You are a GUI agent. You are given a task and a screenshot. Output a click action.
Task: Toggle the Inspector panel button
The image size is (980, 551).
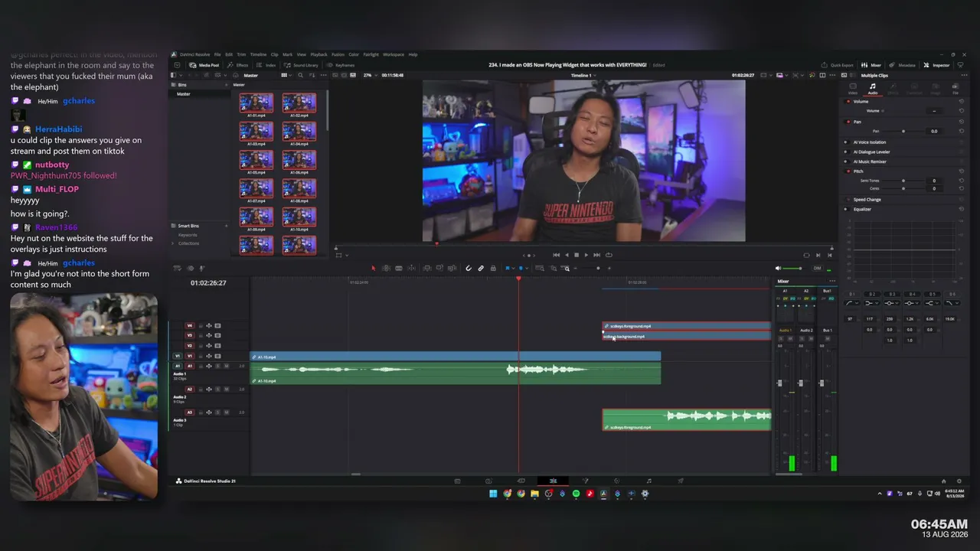click(936, 65)
